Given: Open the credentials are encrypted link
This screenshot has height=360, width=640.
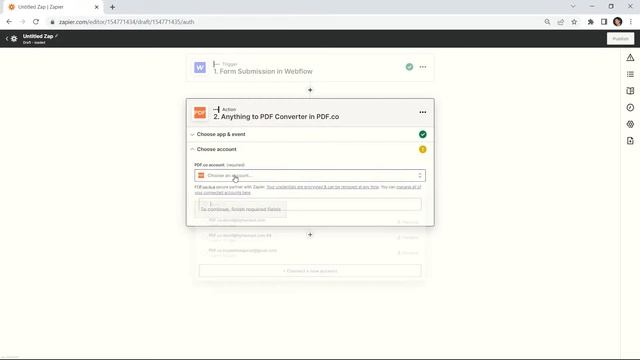Looking at the screenshot, I should pyautogui.click(x=322, y=187).
